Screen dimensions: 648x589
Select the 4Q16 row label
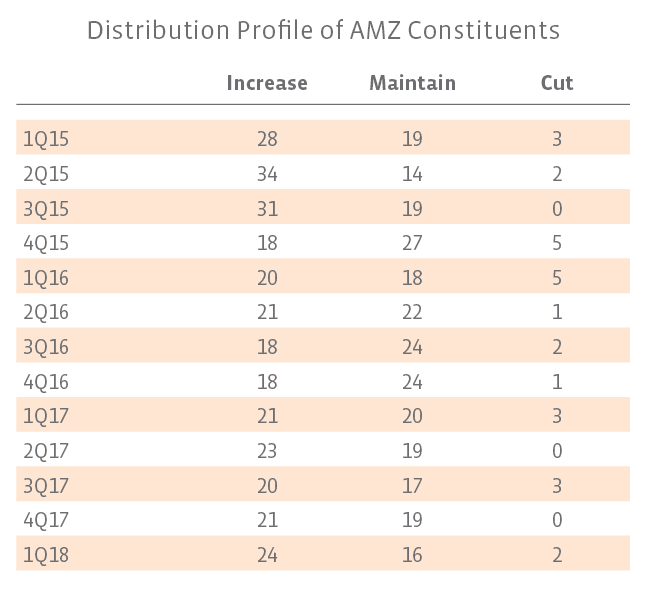pyautogui.click(x=46, y=381)
